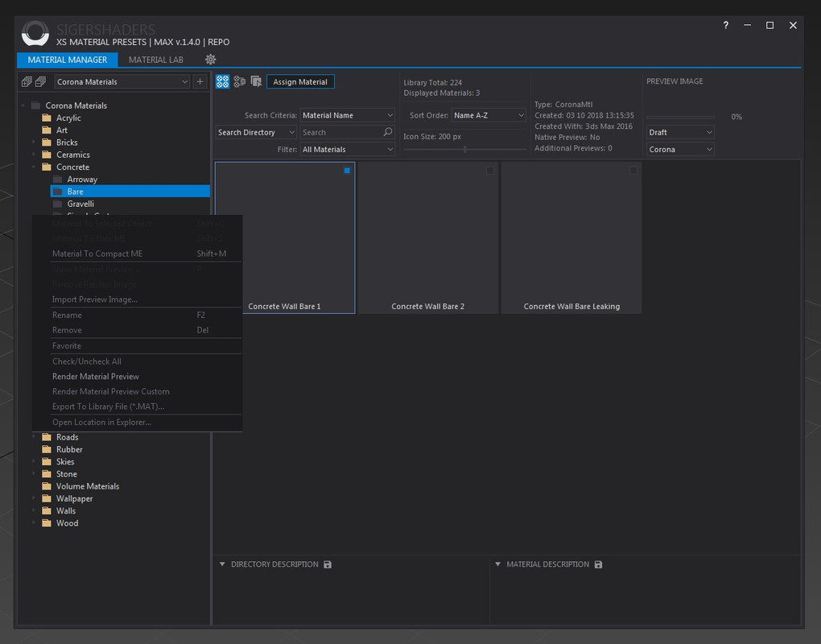Choose Rename in the context menu
This screenshot has height=644, width=821.
(x=137, y=315)
